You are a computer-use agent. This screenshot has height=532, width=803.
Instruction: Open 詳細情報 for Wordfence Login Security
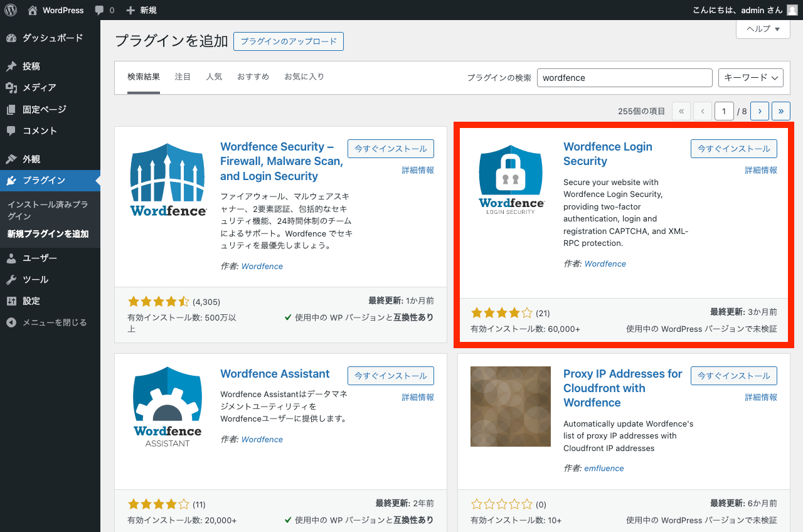pyautogui.click(x=761, y=170)
